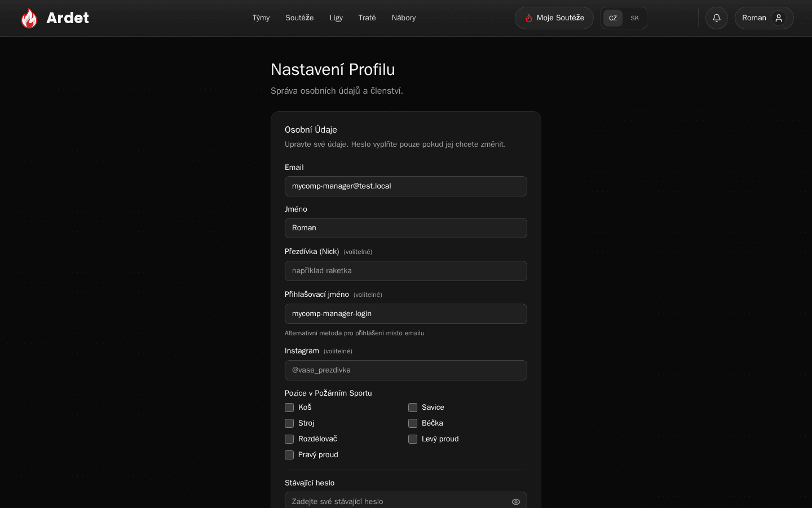Image resolution: width=812 pixels, height=508 pixels.
Task: Open the Roman user menu
Action: tap(764, 18)
